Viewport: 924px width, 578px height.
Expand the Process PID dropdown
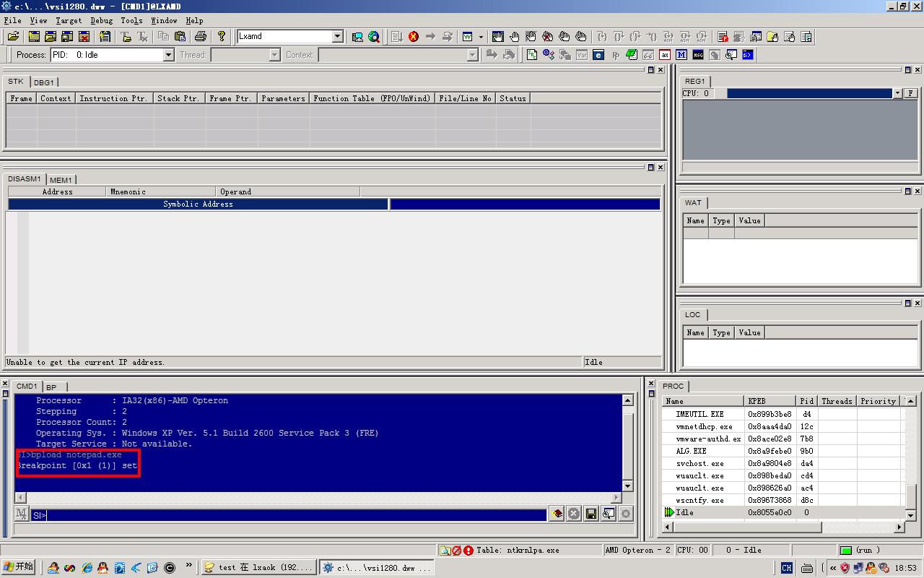[x=168, y=55]
